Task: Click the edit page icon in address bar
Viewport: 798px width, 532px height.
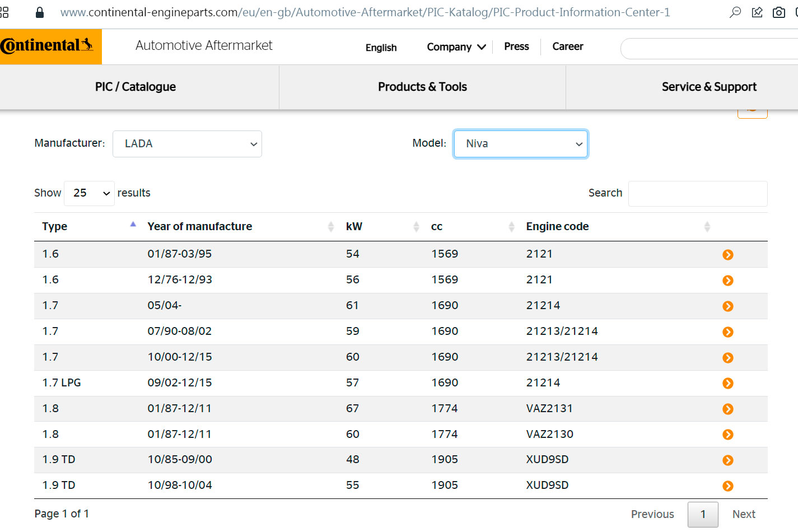Action: tap(757, 12)
